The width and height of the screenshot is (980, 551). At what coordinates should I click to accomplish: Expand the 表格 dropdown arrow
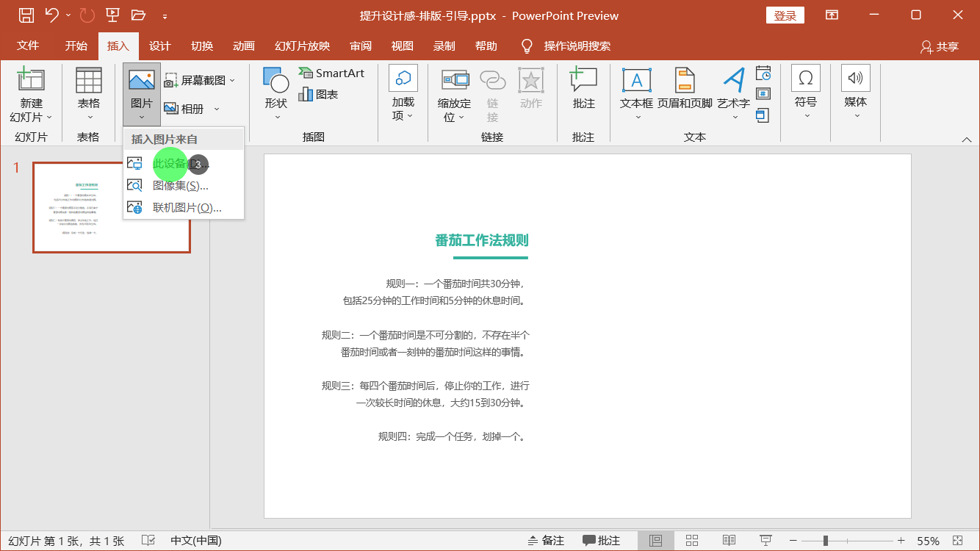90,117
